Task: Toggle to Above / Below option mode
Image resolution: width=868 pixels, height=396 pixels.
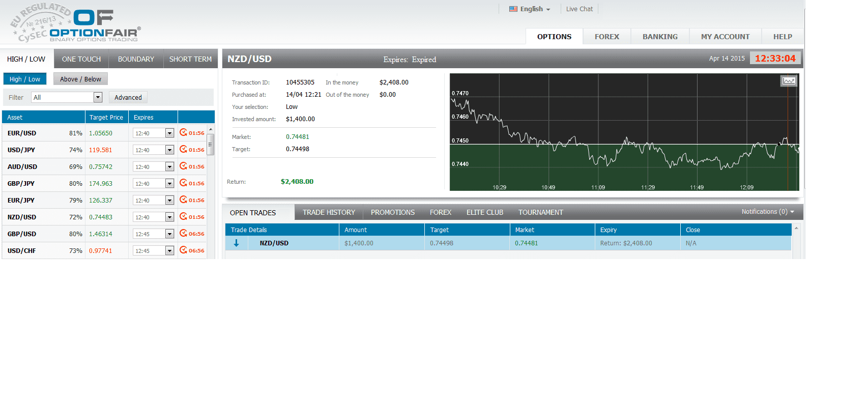Action: click(80, 79)
